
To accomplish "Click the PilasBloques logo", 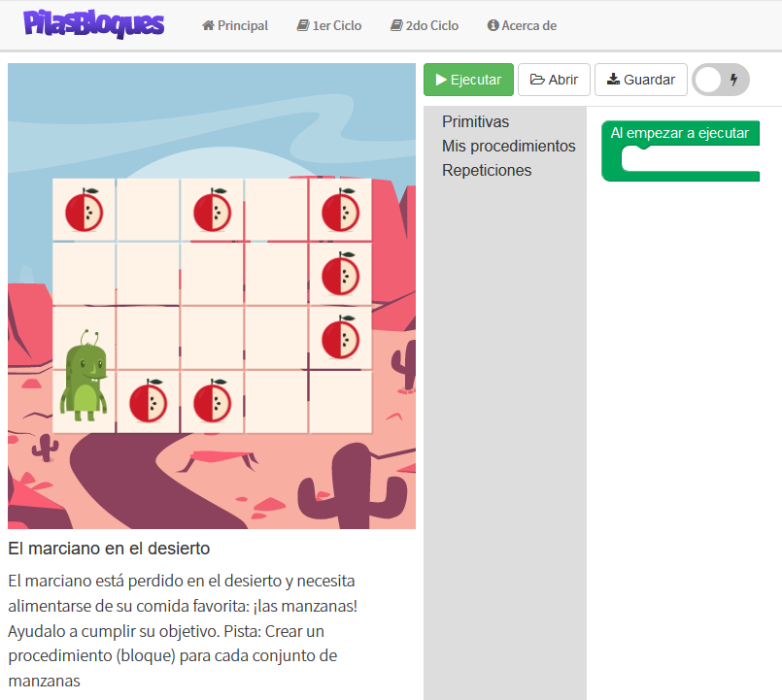I will (x=93, y=24).
